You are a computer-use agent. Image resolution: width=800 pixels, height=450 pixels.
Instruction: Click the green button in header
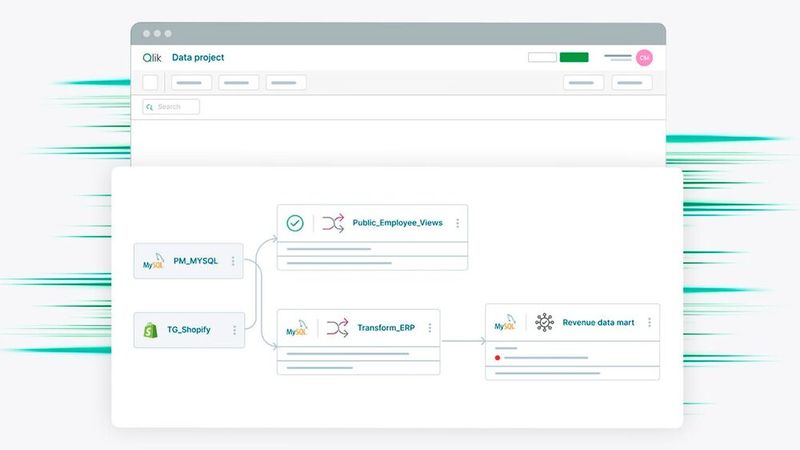pos(574,57)
